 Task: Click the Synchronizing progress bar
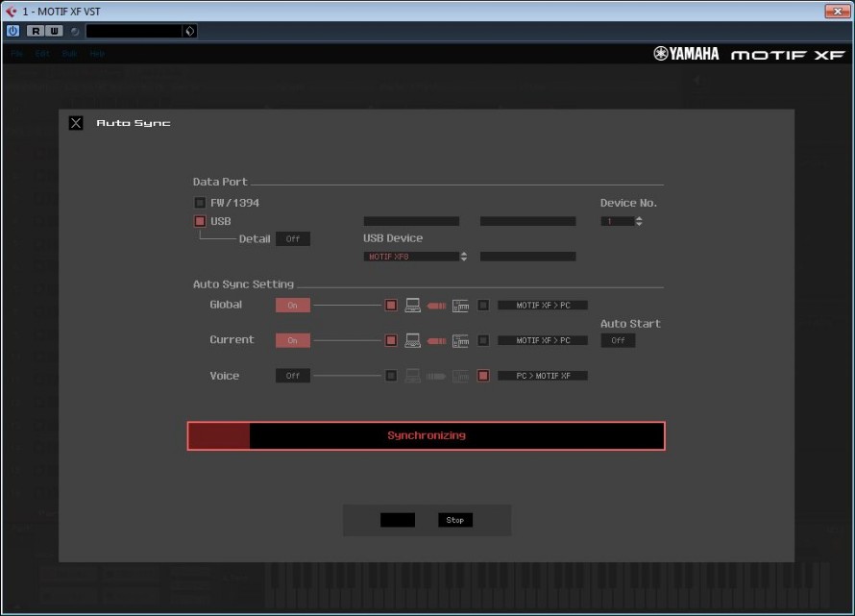coord(426,435)
